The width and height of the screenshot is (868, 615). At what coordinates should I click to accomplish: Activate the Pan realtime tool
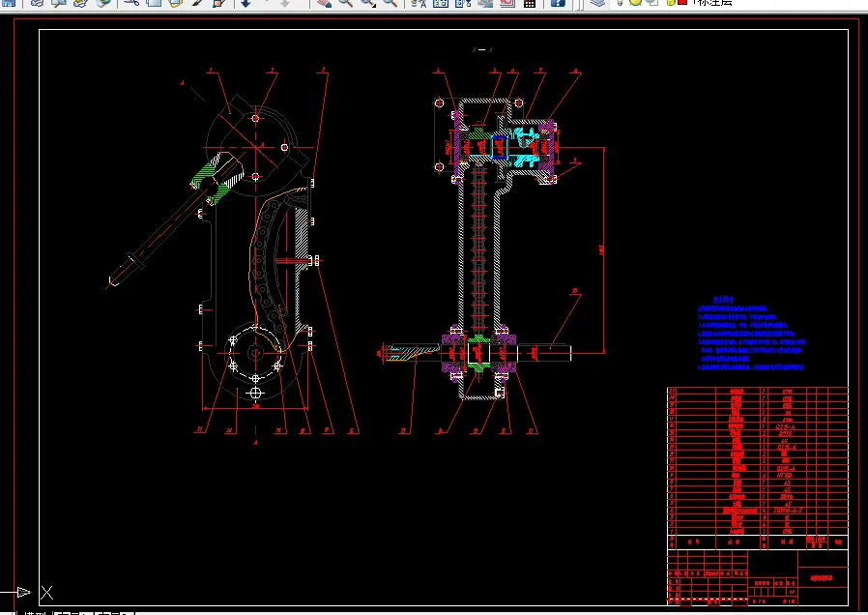[x=324, y=3]
